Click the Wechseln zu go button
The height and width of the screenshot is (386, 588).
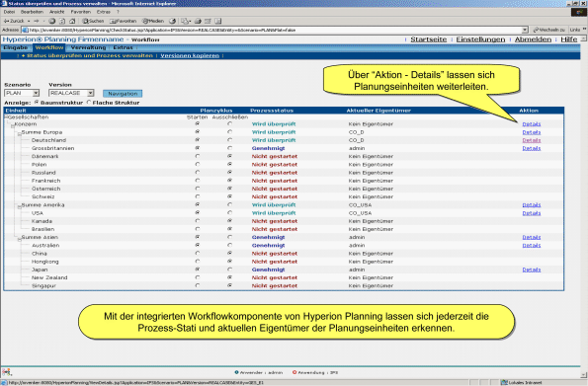549,30
